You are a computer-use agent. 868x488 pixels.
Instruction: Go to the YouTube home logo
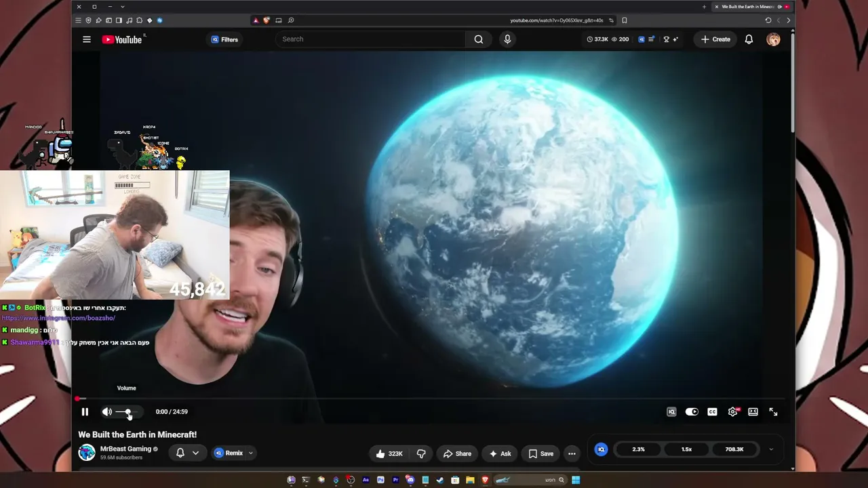point(122,39)
